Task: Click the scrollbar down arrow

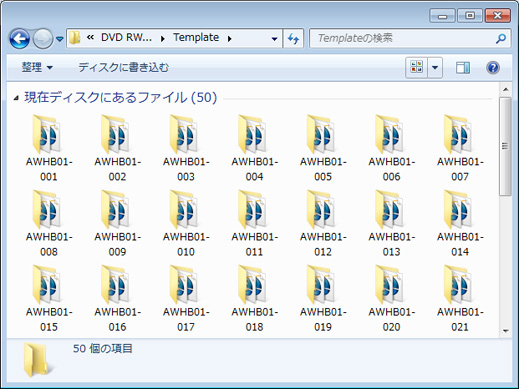Action: point(505,331)
